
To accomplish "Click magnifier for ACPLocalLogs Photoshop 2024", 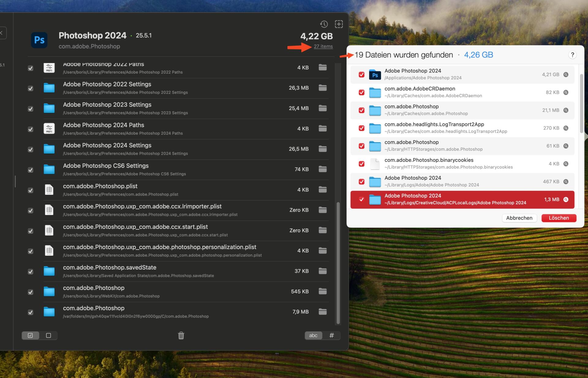I will click(x=566, y=199).
